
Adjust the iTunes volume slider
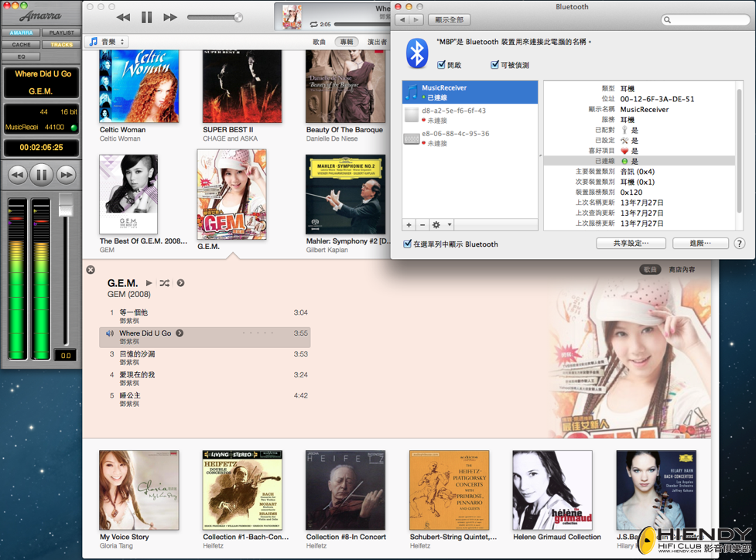[x=215, y=17]
